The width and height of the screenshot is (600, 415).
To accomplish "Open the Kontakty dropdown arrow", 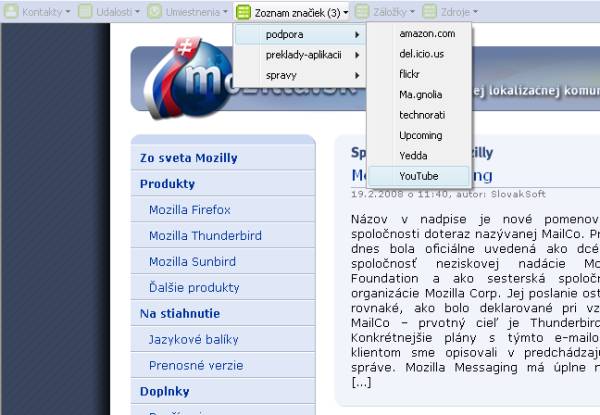I will click(x=68, y=12).
